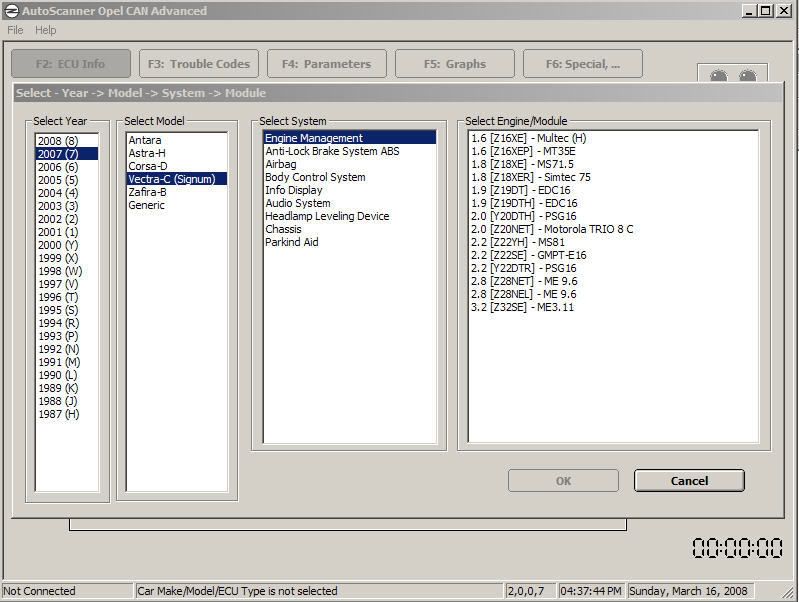Select year 2008 (8)
799x602 pixels.
click(x=67, y=141)
